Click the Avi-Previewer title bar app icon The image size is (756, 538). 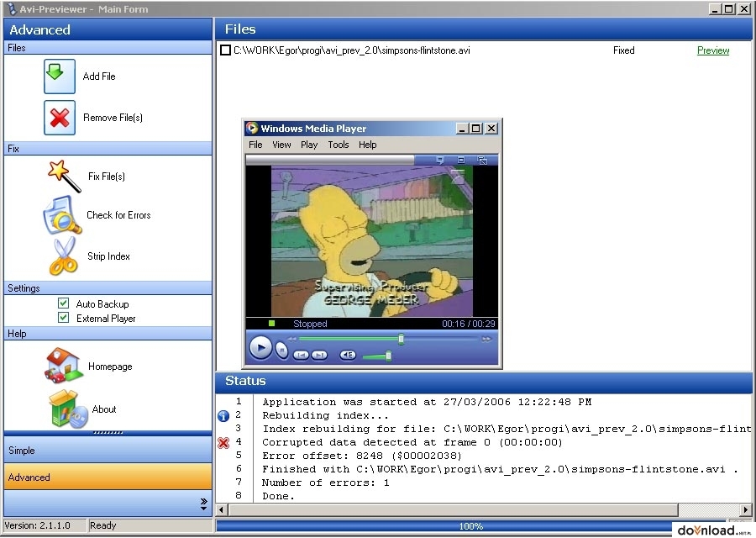(x=12, y=8)
